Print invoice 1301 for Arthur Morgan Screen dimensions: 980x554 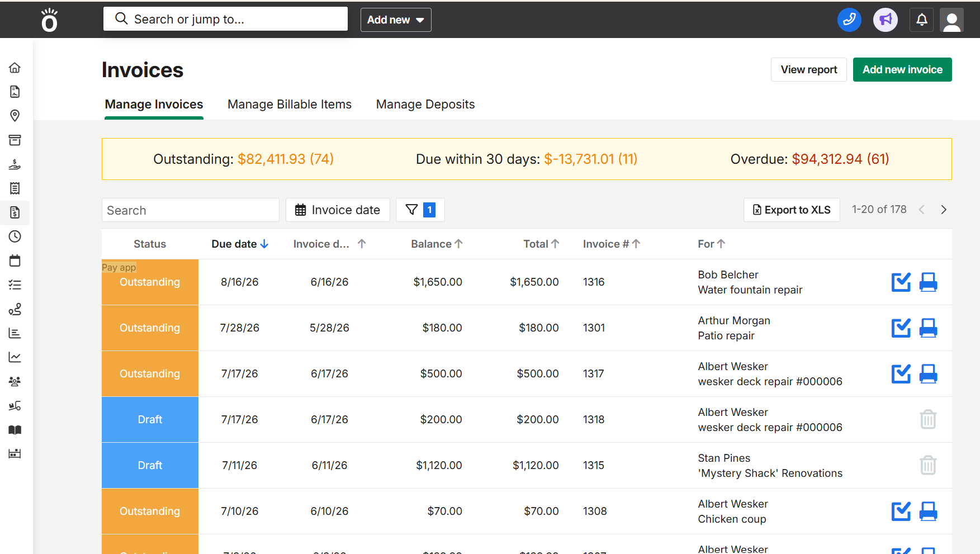tap(929, 328)
